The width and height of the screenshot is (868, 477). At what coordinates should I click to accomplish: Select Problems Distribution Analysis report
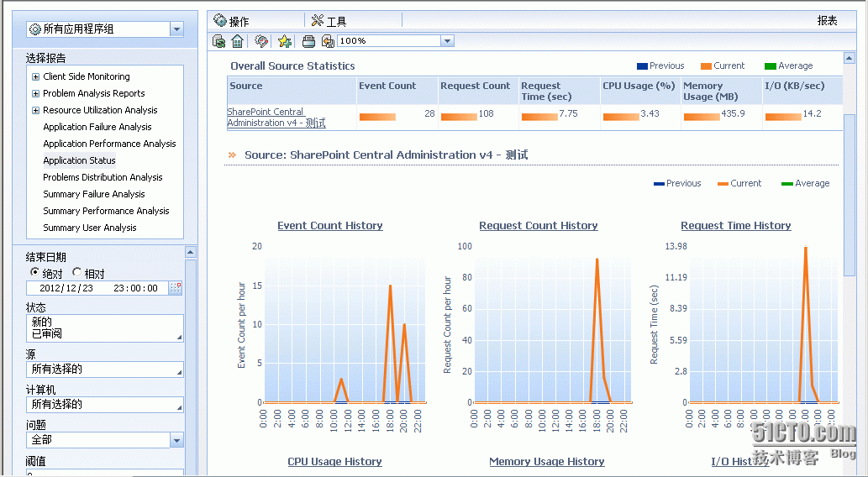pos(103,178)
